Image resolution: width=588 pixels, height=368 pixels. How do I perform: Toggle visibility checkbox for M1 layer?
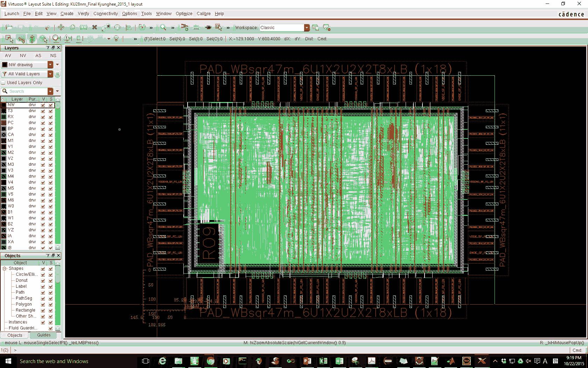pyautogui.click(x=43, y=141)
